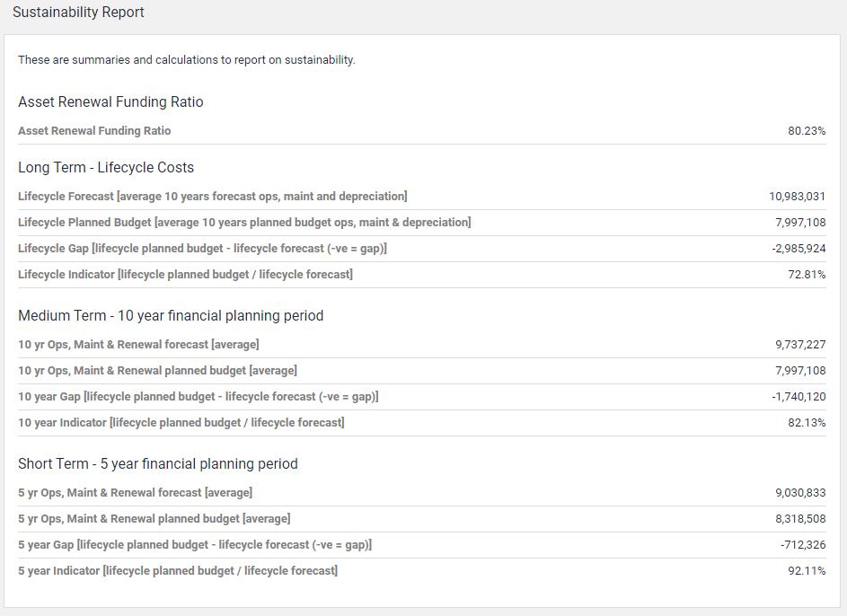
Task: Select the Lifecycle Planned Budget row label
Action: click(244, 223)
